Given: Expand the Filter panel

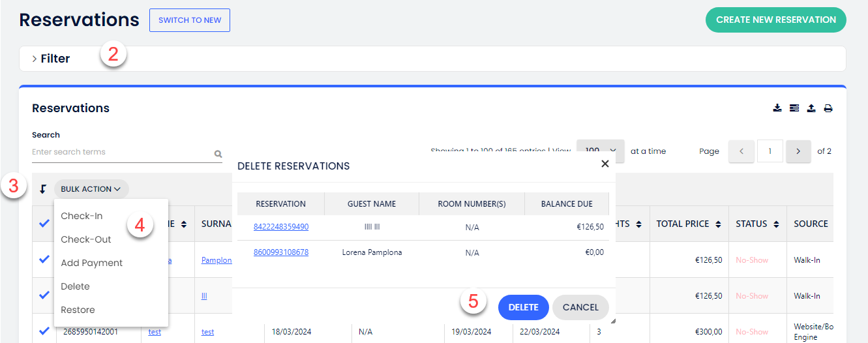Looking at the screenshot, I should (x=51, y=59).
